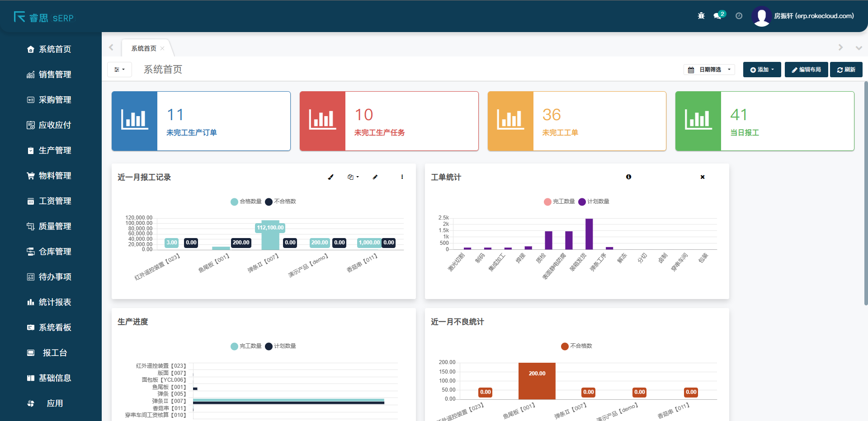Toggle 计划数量 legend in 工单统计 chart
This screenshot has height=421, width=868.
coord(594,201)
